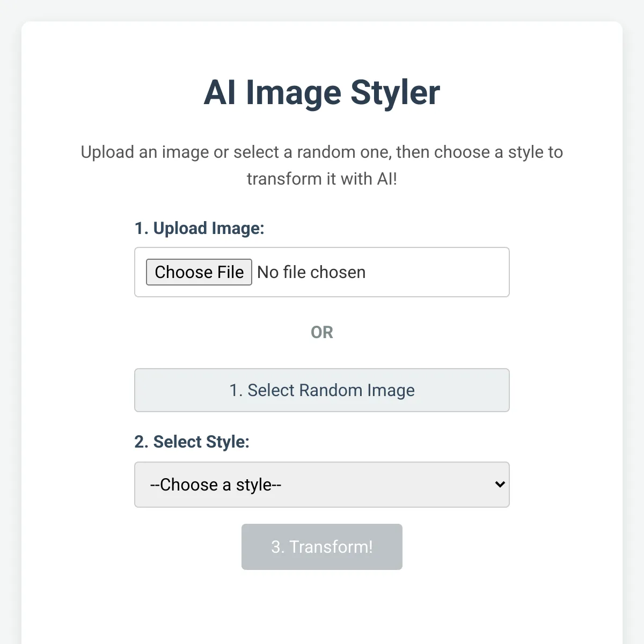
Task: Pick a random image instead of uploading
Action: tap(322, 390)
